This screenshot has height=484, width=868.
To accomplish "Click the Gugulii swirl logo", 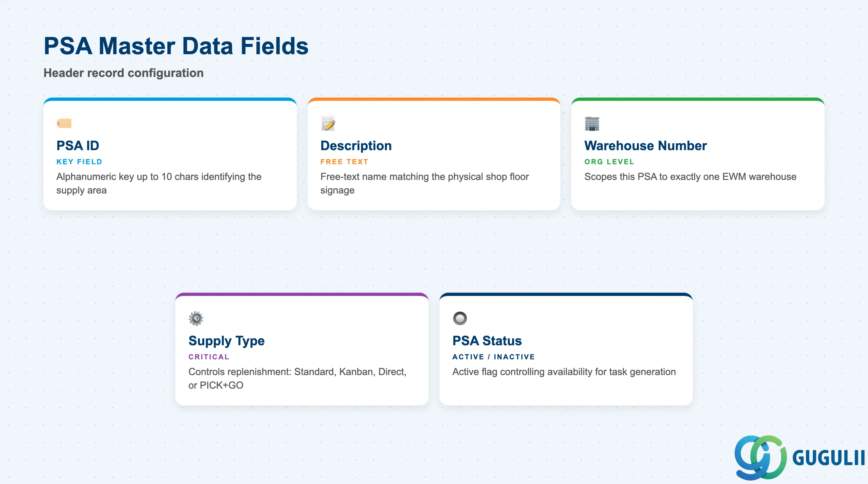I will (761, 457).
